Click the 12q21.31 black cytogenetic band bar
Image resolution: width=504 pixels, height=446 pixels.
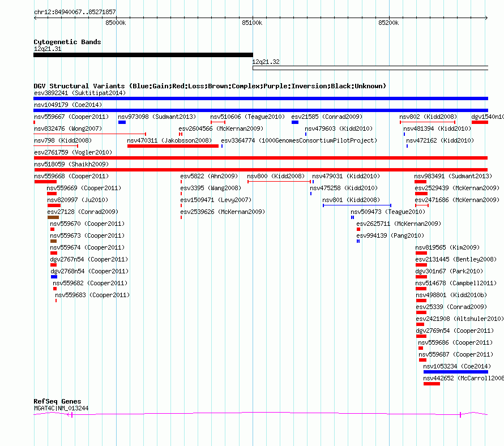(143, 55)
